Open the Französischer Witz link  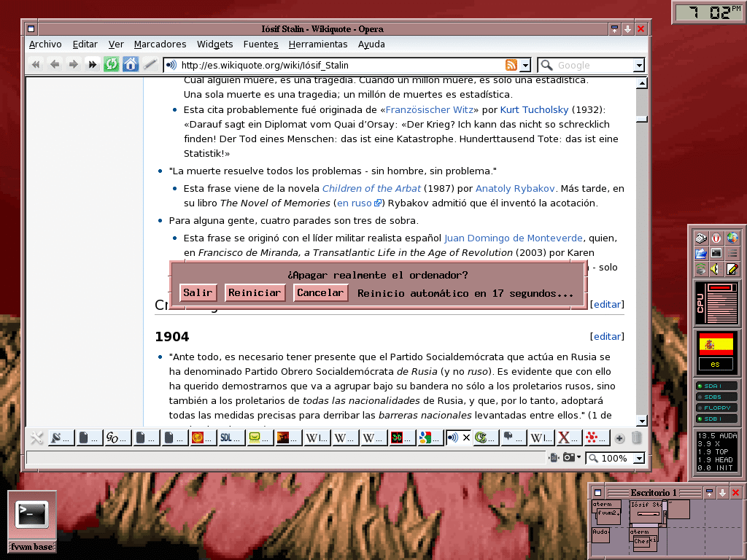pyautogui.click(x=430, y=109)
